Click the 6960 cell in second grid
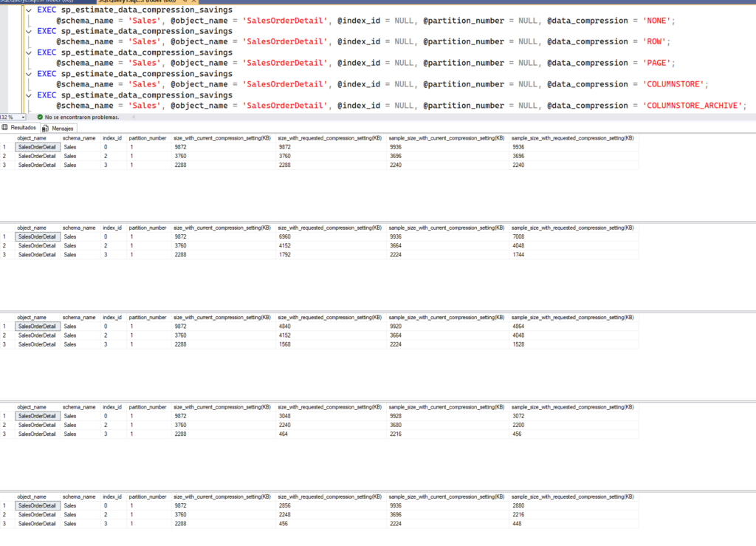 pos(287,236)
